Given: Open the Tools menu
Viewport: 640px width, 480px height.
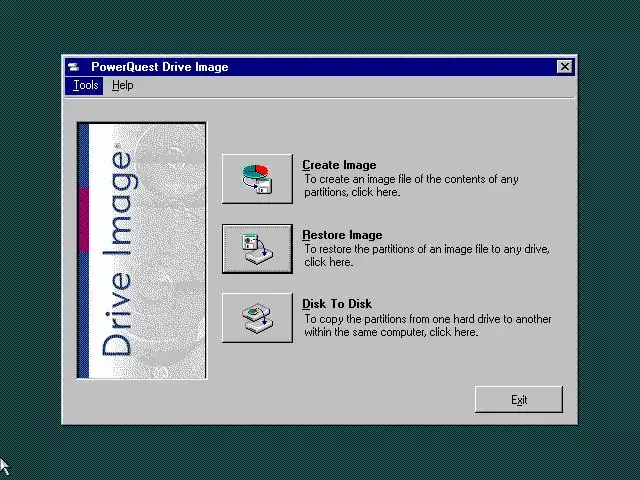Looking at the screenshot, I should 84,85.
